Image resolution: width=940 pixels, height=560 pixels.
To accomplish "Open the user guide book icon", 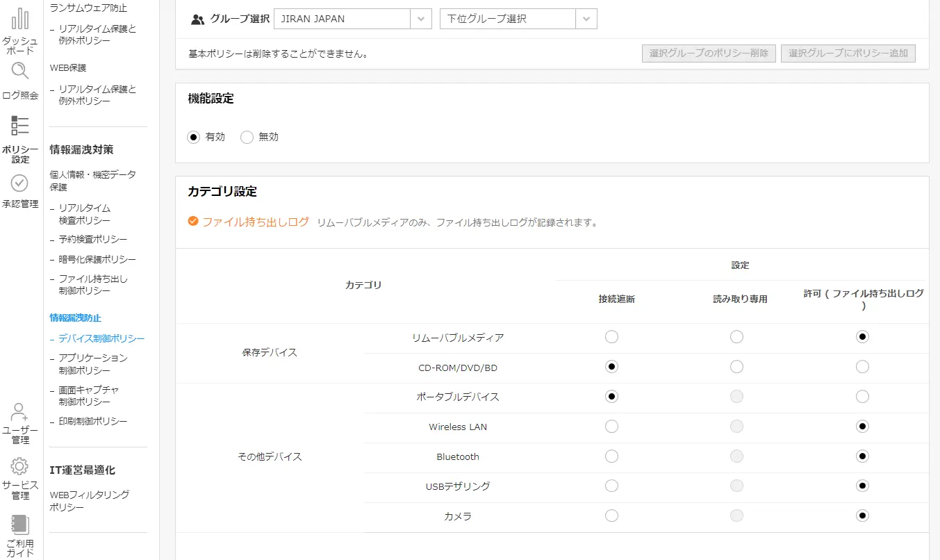I will coord(20,524).
